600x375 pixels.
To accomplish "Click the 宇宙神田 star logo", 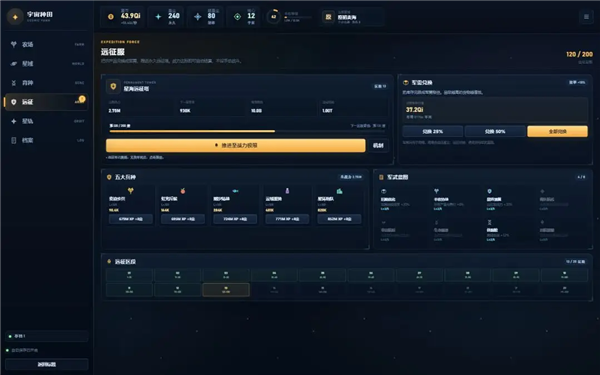I will point(15,17).
